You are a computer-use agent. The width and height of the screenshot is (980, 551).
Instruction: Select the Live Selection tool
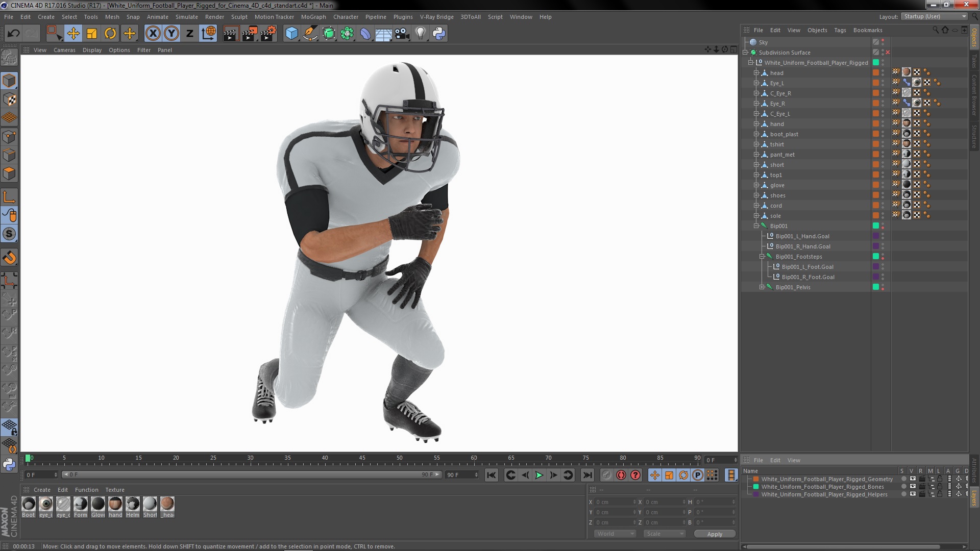54,34
